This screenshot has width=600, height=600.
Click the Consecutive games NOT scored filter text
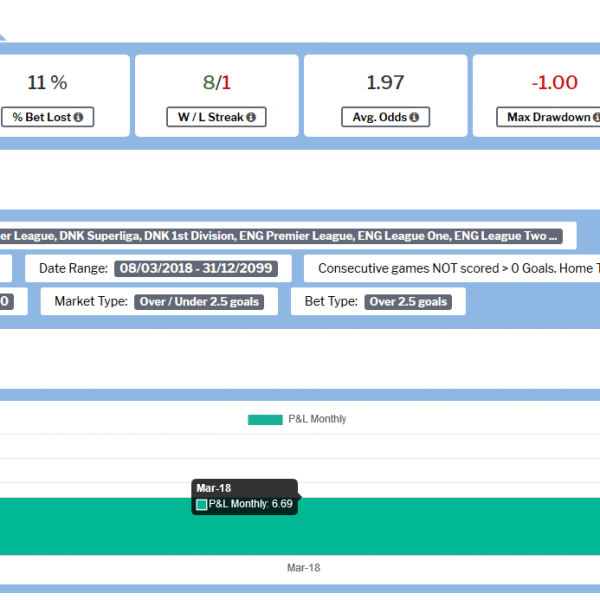point(459,268)
